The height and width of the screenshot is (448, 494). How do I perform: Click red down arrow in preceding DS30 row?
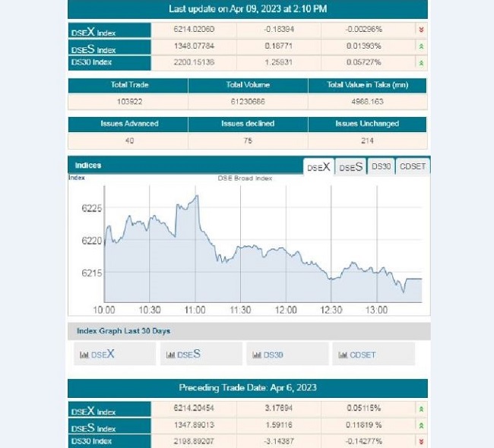pos(421,441)
